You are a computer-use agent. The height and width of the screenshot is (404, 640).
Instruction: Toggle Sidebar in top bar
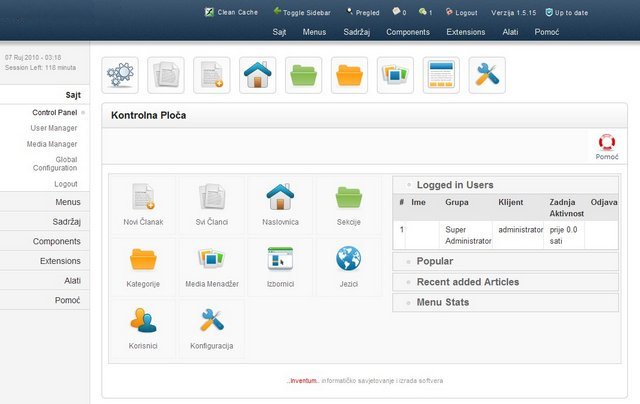pos(305,13)
